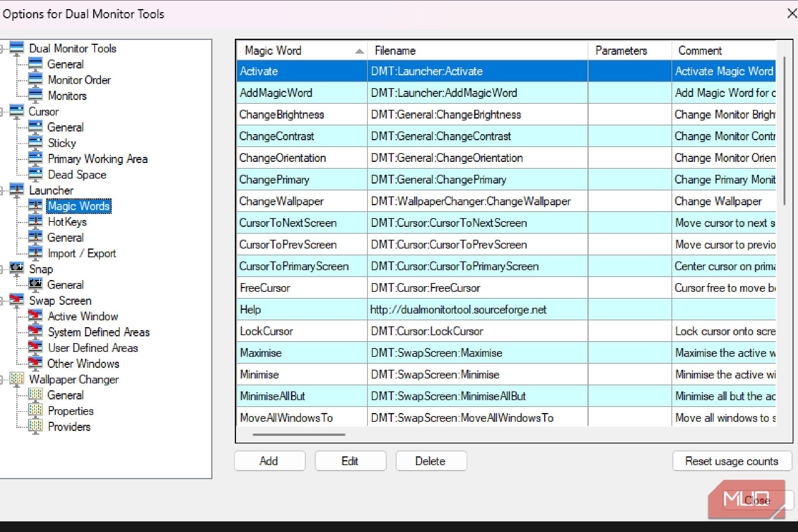Click the Delete button
Viewport: 798px width, 532px height.
(x=431, y=461)
